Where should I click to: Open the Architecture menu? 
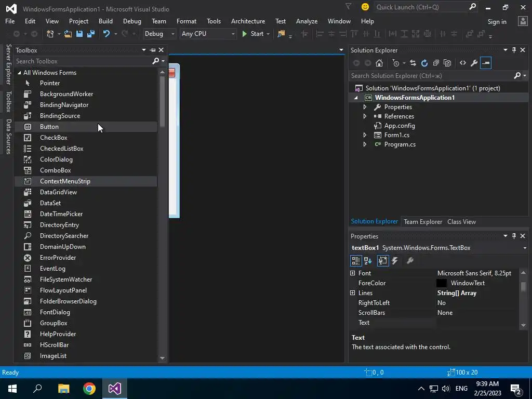point(248,21)
